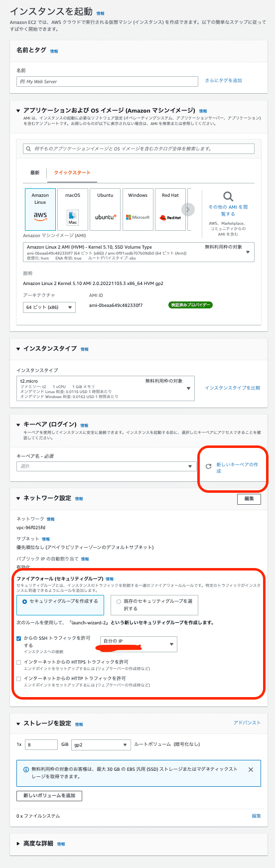This screenshot has width=275, height=868.
Task: Refresh the key pair list
Action: click(209, 467)
